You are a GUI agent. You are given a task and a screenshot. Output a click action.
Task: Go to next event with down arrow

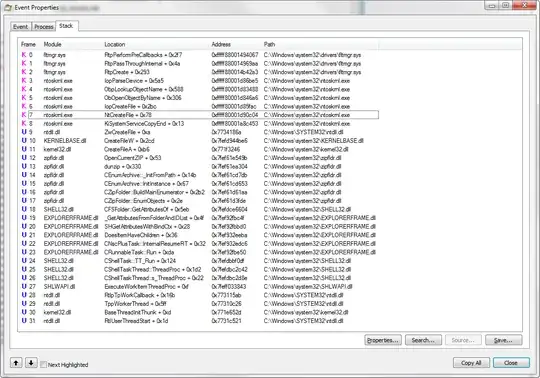click(31, 363)
